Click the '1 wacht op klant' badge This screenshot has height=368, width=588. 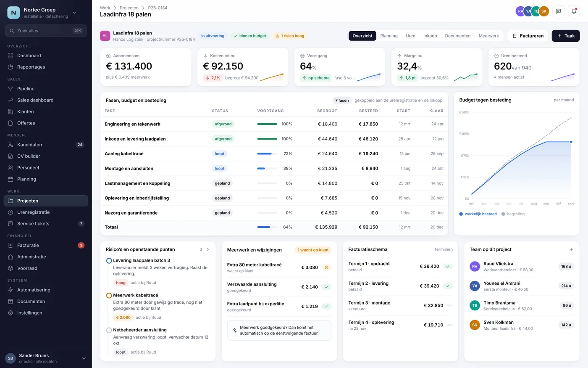tap(313, 250)
